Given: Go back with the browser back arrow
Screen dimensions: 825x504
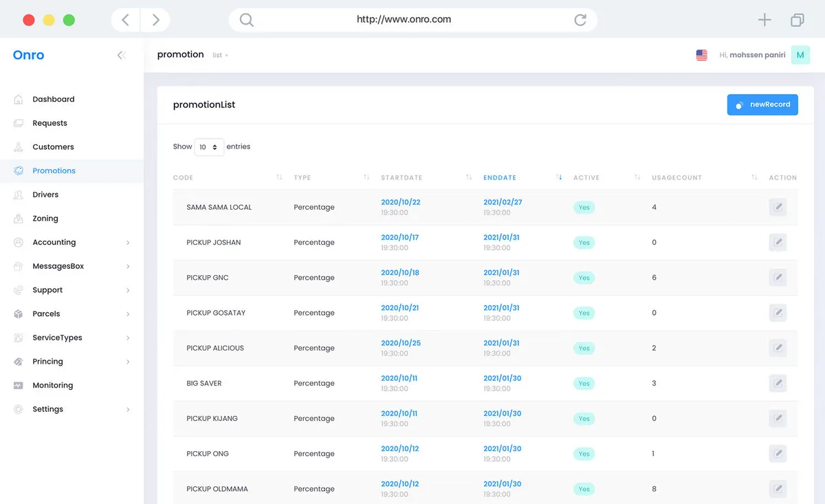Looking at the screenshot, I should tap(125, 20).
